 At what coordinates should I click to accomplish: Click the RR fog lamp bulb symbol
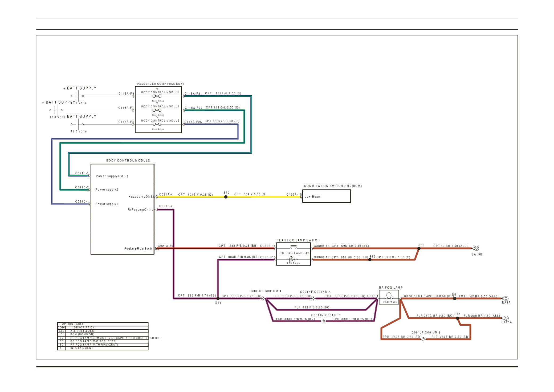389,296
